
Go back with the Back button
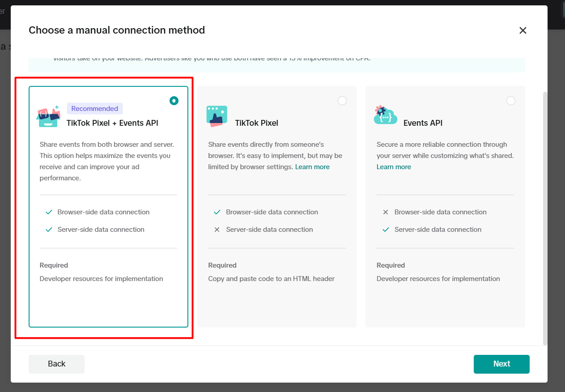pyautogui.click(x=56, y=364)
